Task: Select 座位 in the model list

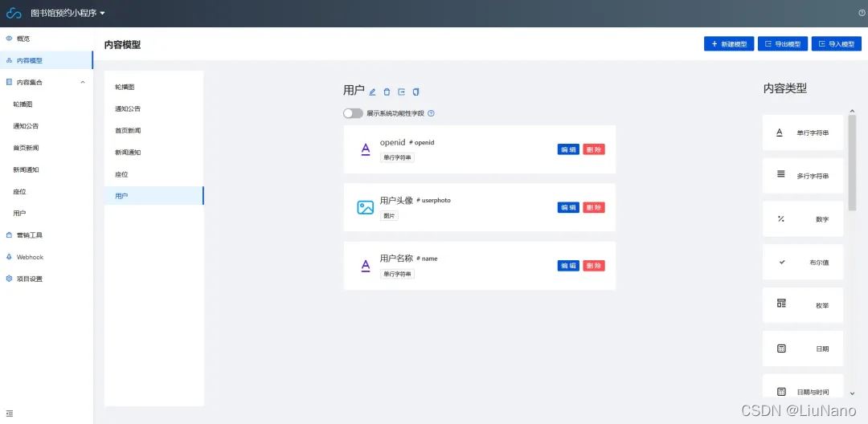Action: (121, 174)
